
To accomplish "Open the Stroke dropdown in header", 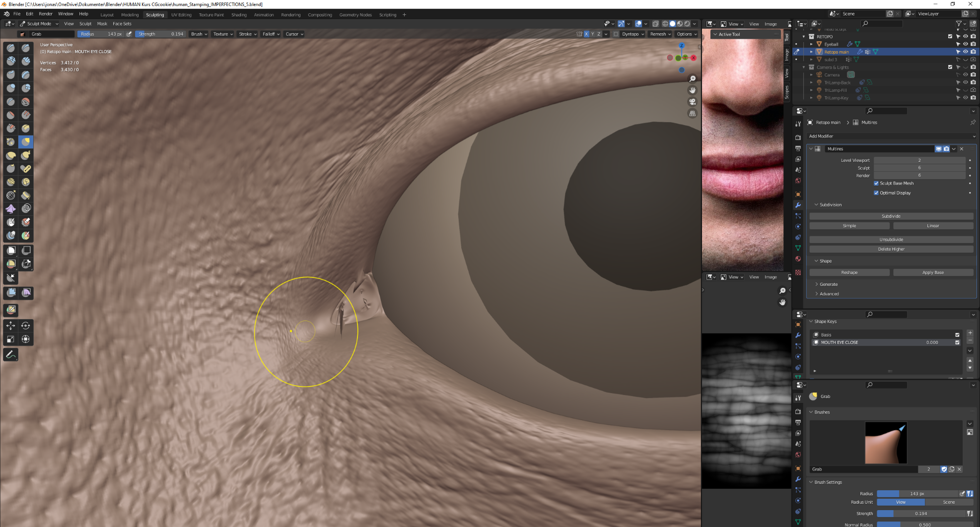I will click(248, 34).
